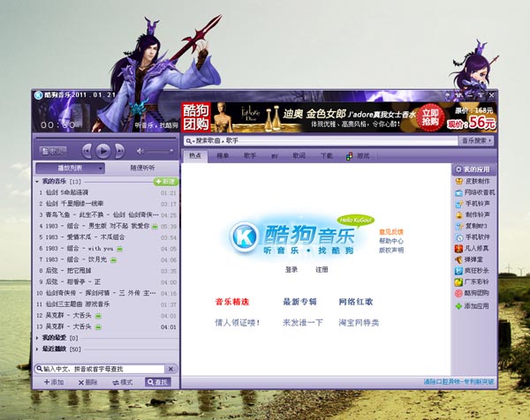Clear the playlist search with the X button
This screenshot has width=530, height=420.
point(171,369)
